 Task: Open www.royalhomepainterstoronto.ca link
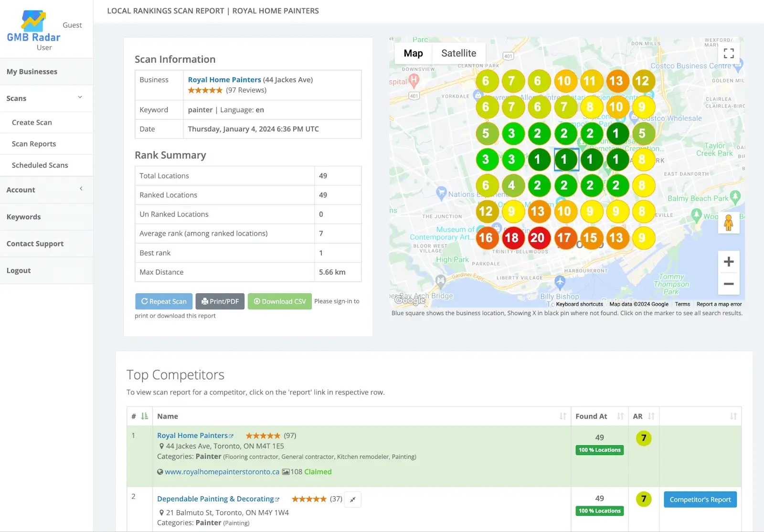[x=222, y=472]
